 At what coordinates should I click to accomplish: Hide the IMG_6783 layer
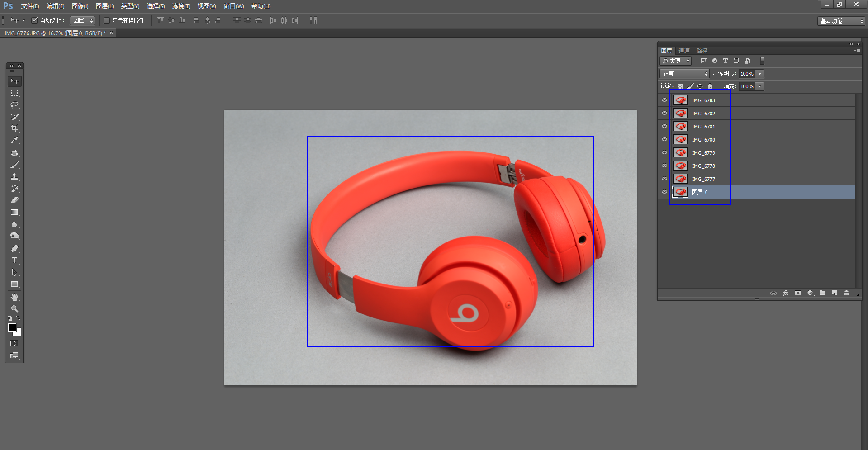click(x=664, y=100)
